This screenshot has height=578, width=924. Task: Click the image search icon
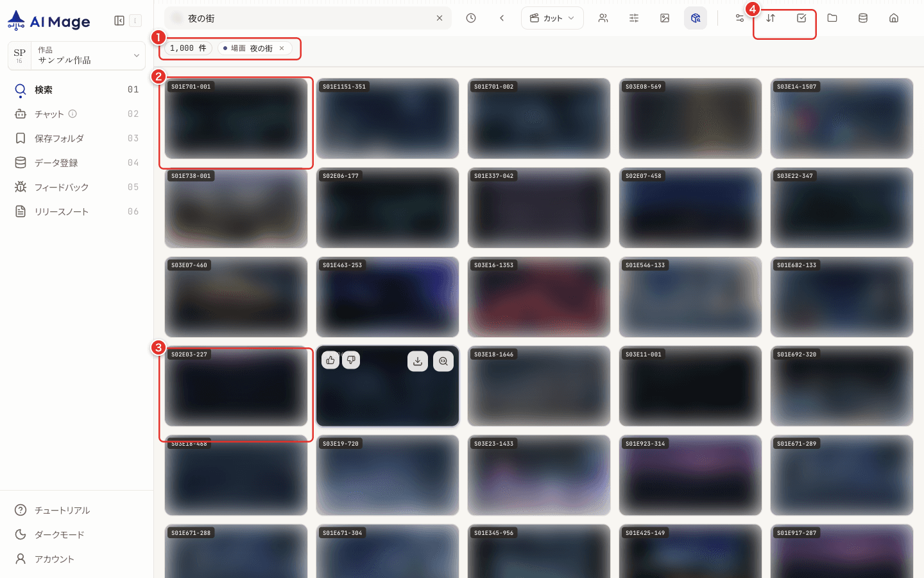click(x=665, y=18)
